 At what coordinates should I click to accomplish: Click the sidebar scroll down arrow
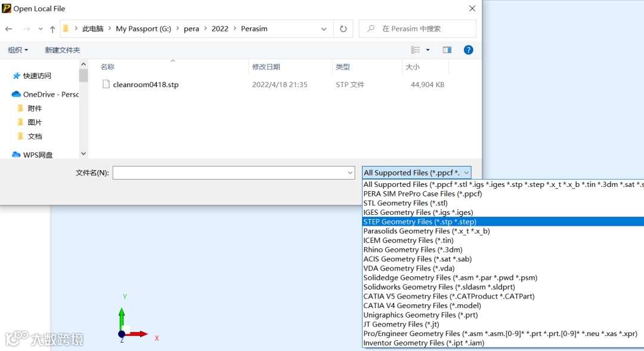[x=83, y=154]
